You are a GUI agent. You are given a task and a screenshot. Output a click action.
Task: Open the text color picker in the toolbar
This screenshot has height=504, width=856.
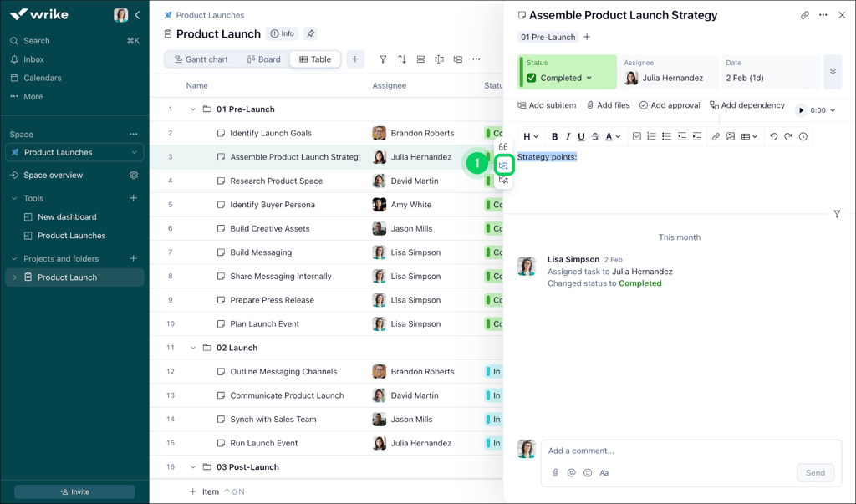pyautogui.click(x=611, y=136)
